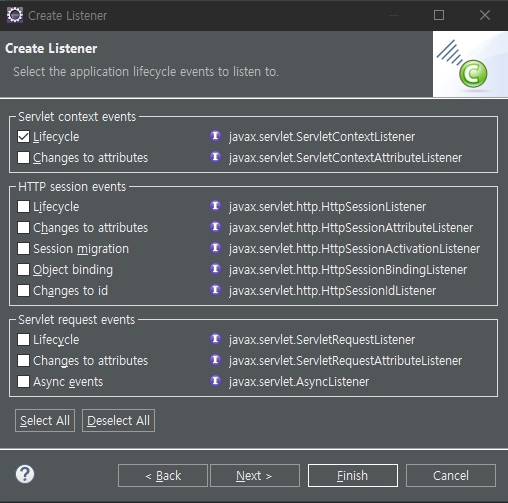
Task: Check the Changes to id checkbox
Action: 23,291
